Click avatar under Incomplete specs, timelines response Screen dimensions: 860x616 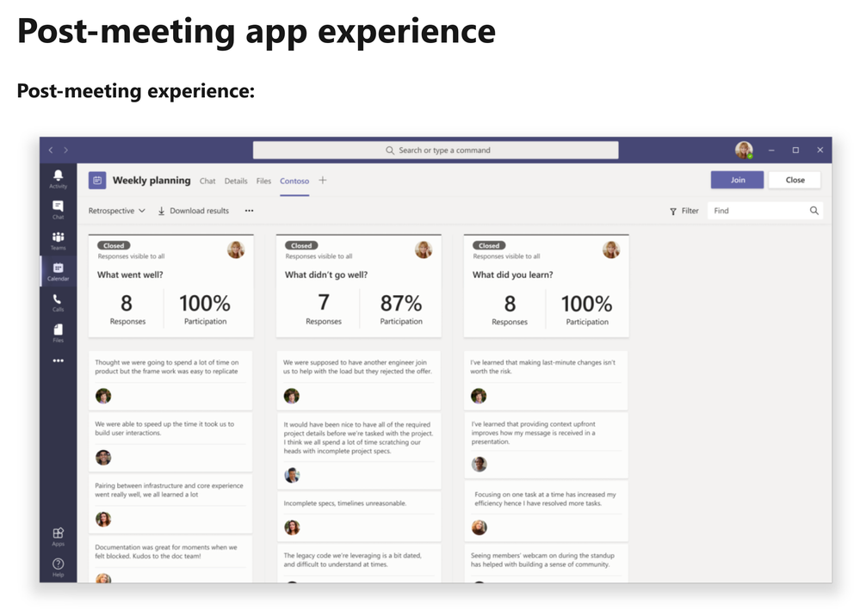292,527
